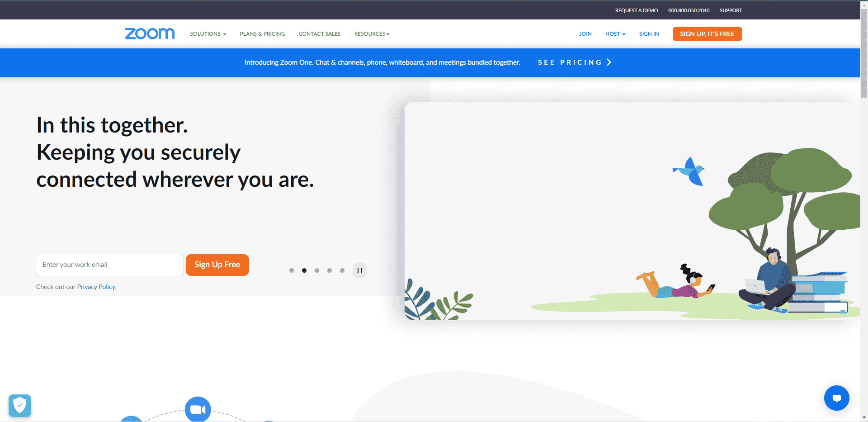Select the fifth carousel dot
868x422 pixels.
(342, 270)
